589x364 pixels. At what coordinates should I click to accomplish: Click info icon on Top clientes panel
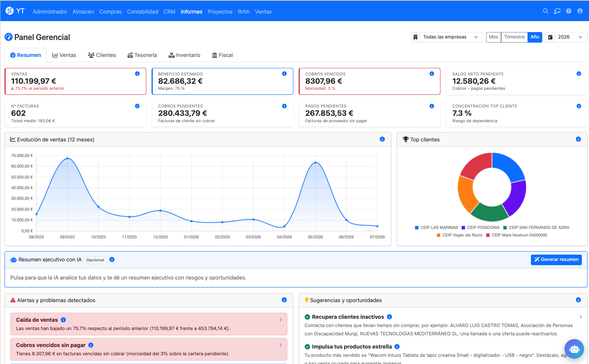click(578, 139)
